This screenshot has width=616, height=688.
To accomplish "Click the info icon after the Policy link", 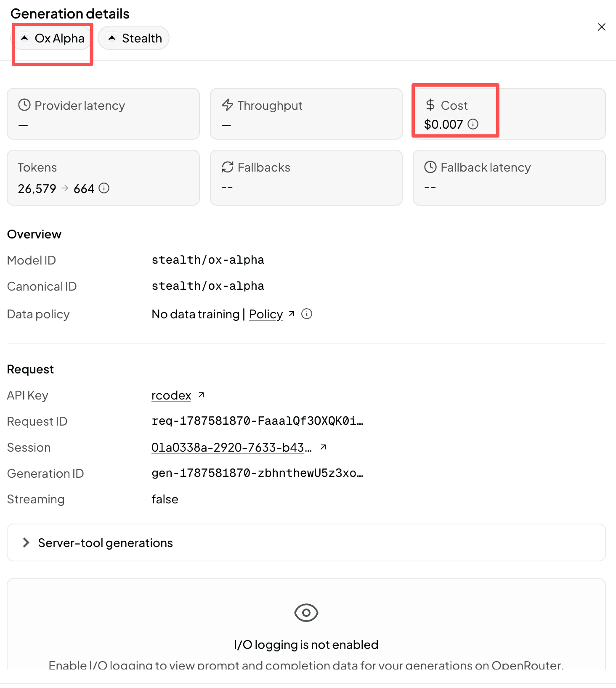I will click(x=307, y=314).
